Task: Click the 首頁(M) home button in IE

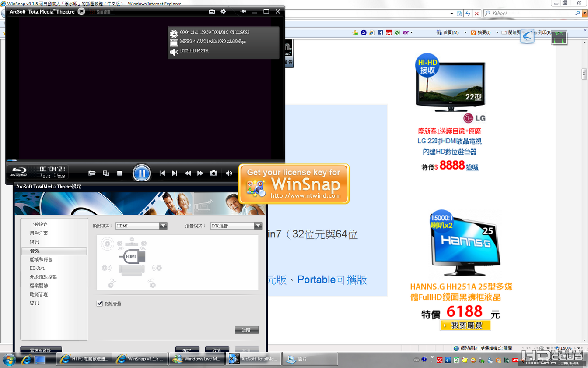Action: tap(448, 33)
